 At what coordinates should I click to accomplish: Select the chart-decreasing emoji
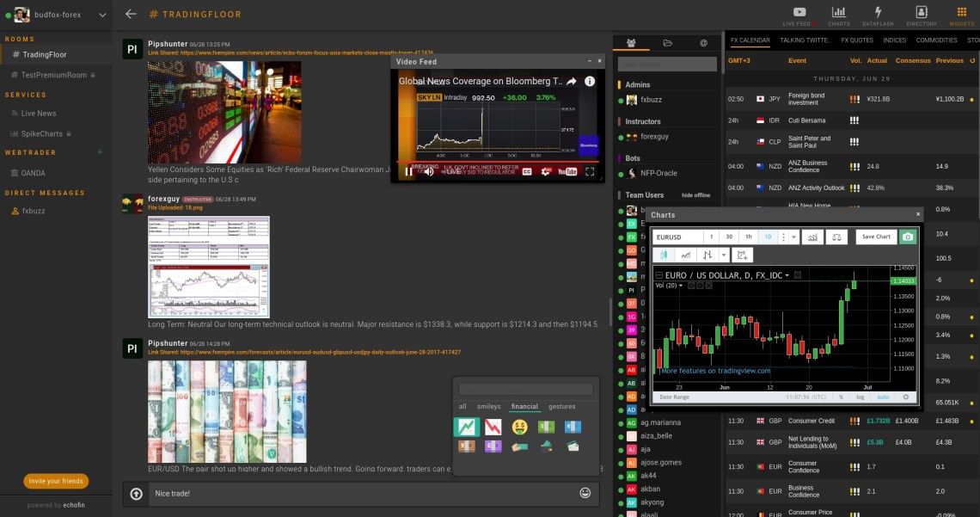[493, 427]
